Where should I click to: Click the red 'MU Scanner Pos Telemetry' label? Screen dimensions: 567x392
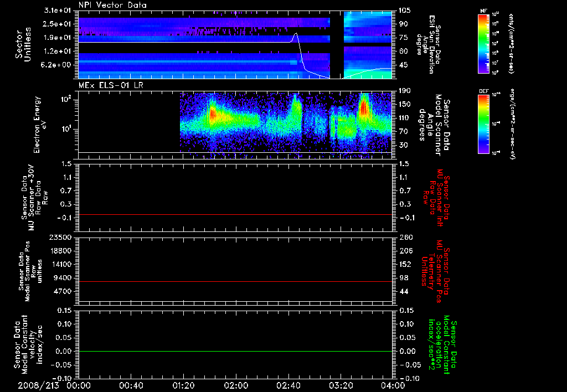tap(436, 271)
